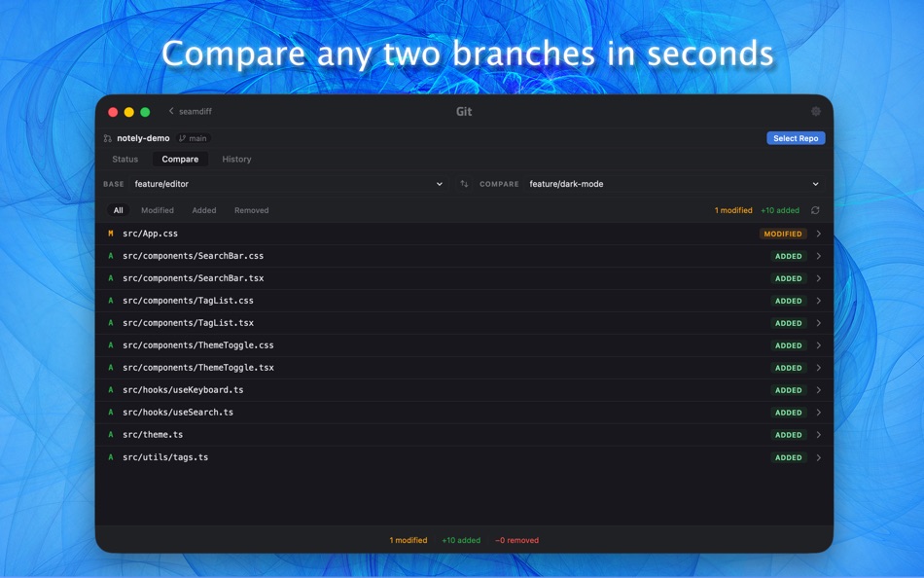The width and height of the screenshot is (924, 578).
Task: Open the BASE branch dropdown feature/editor
Action: [x=288, y=184]
